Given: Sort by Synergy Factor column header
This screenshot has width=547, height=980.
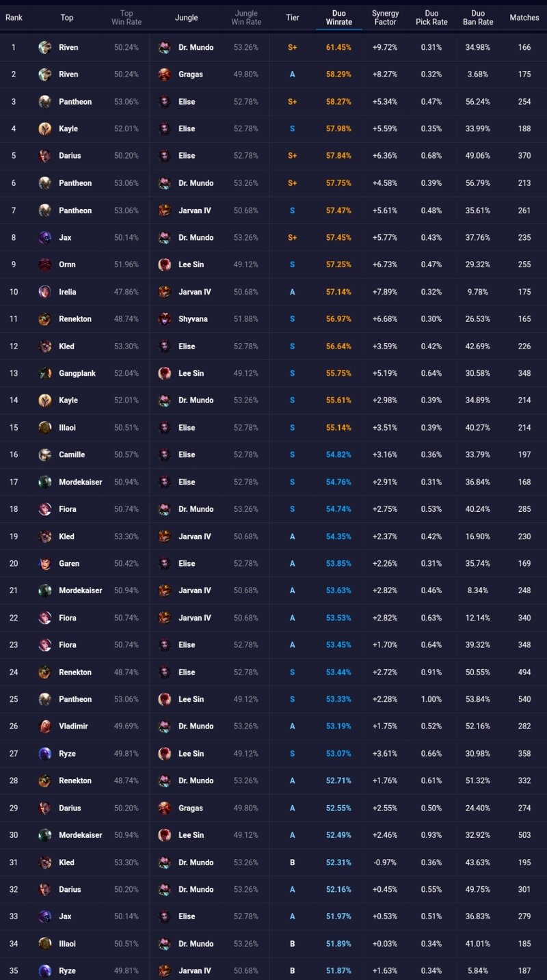Looking at the screenshot, I should (x=386, y=18).
